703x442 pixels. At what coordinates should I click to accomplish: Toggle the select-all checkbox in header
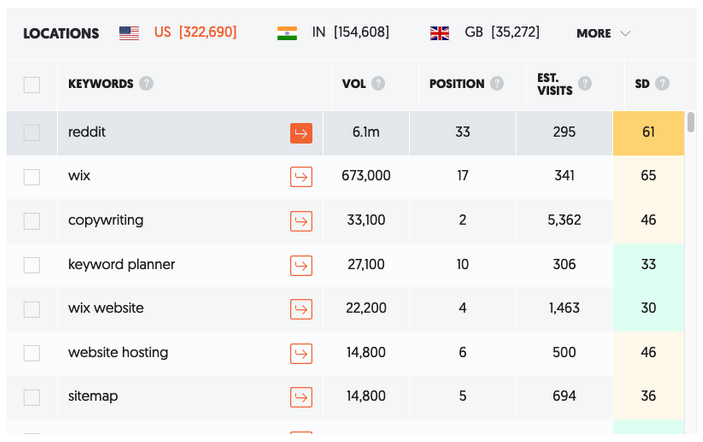click(31, 85)
